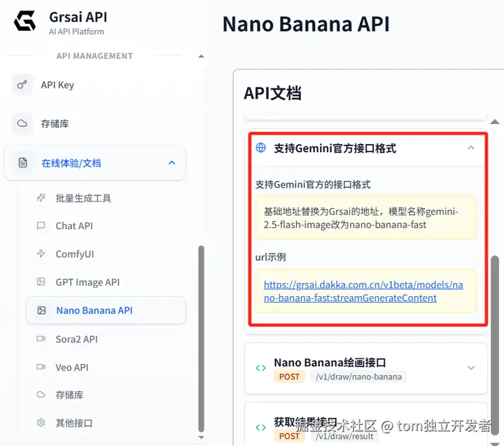
Task: Click API文档 panel scroll-up arrow
Action: click(495, 122)
